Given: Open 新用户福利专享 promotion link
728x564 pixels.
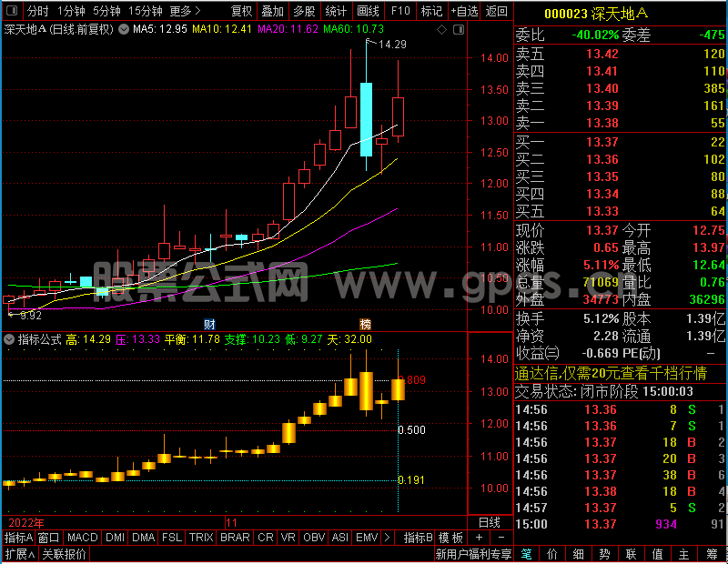Looking at the screenshot, I should [473, 554].
